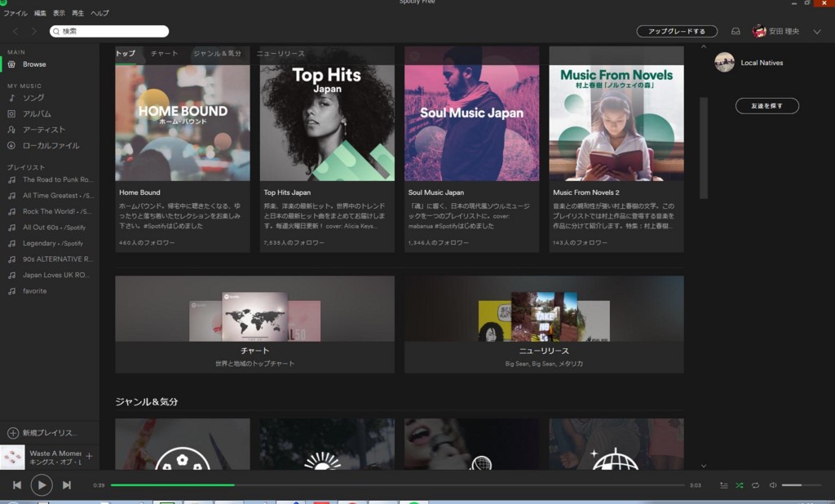Click the album icon beside アルバム
This screenshot has height=504, width=835.
(11, 114)
